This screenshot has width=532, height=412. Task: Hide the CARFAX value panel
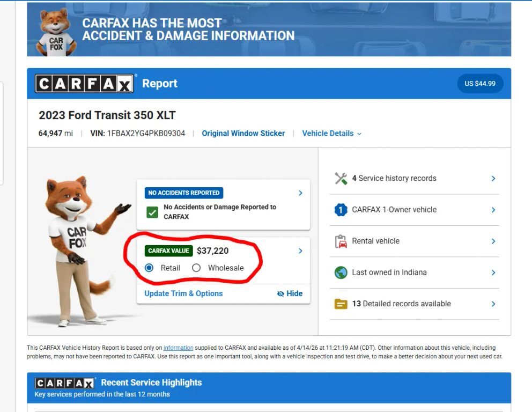[290, 293]
